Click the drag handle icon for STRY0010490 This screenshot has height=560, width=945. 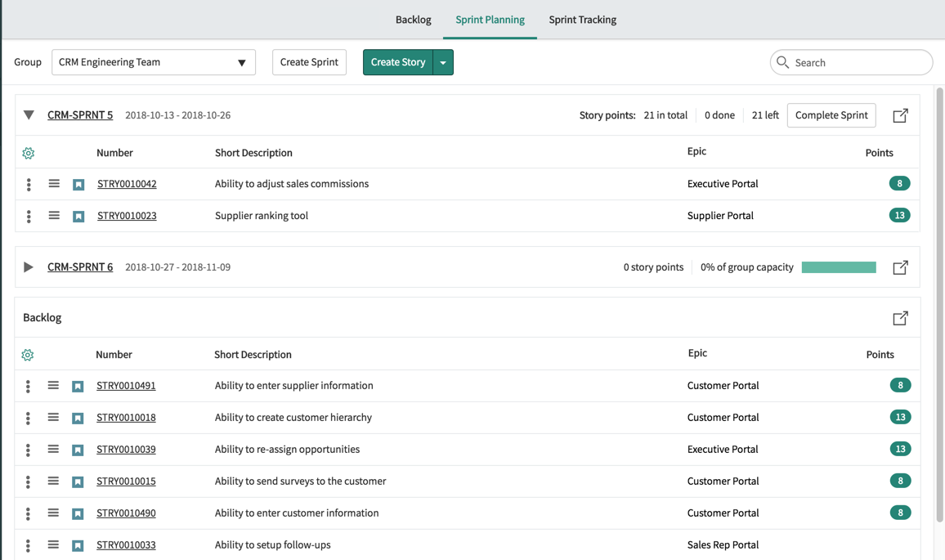click(54, 513)
